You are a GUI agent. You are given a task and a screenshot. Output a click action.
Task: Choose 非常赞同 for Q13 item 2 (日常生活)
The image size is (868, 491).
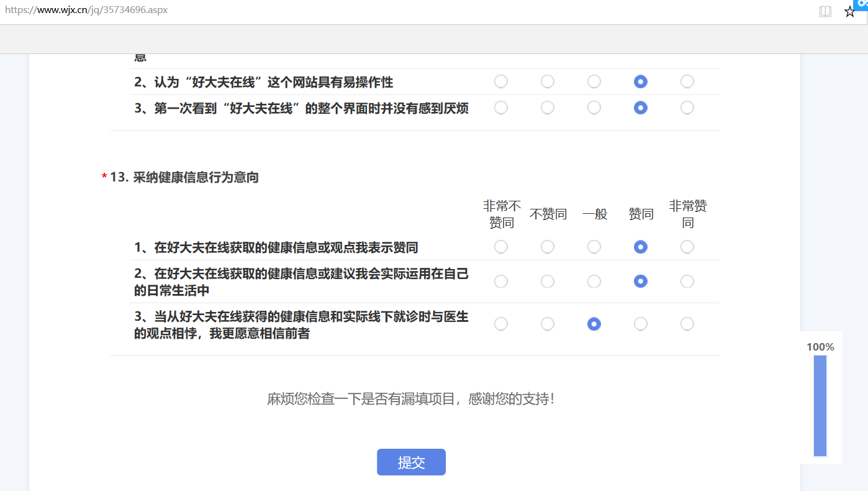(x=687, y=282)
